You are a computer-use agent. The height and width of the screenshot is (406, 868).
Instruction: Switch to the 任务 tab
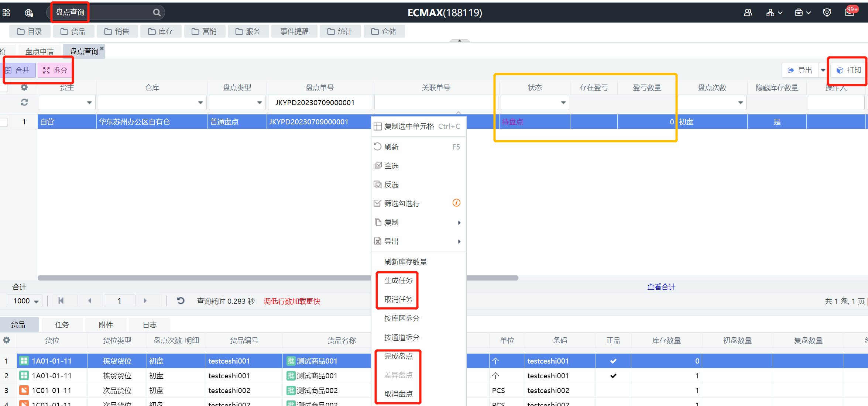pyautogui.click(x=62, y=324)
